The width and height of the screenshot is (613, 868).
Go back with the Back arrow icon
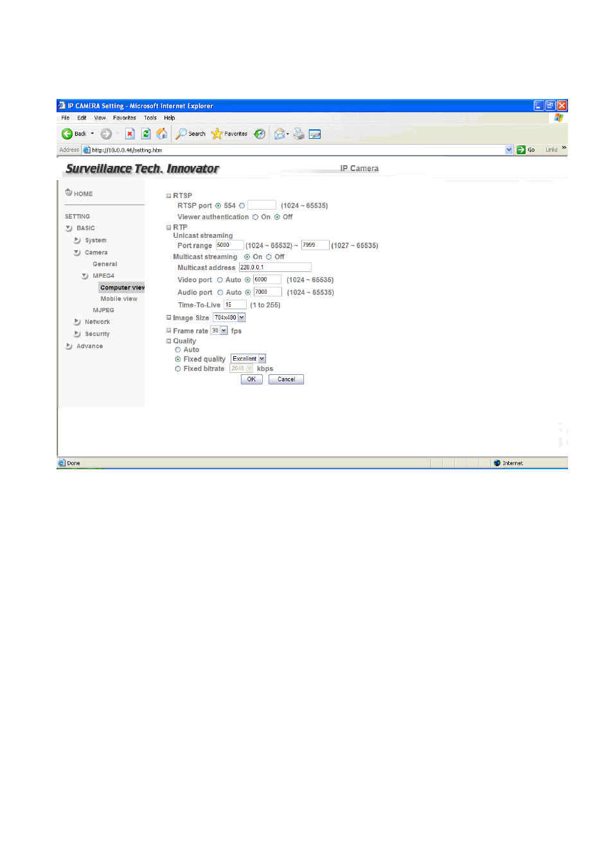67,134
